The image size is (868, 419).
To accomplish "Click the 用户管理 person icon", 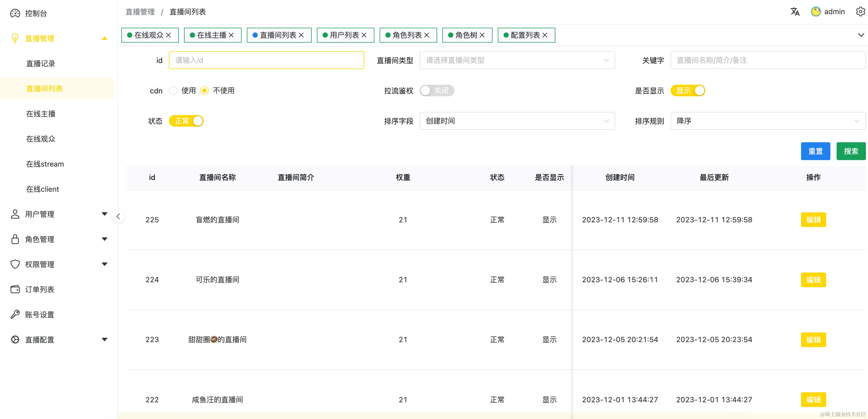I will 15,214.
